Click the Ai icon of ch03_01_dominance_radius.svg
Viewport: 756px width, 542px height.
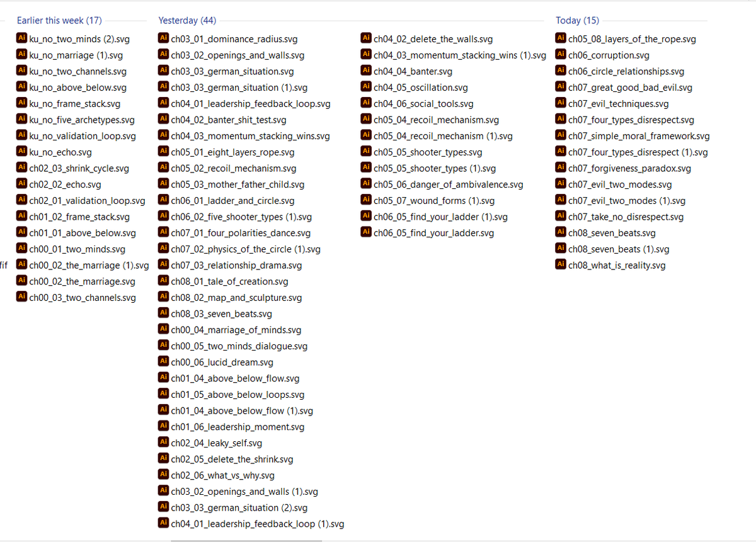[x=163, y=39]
